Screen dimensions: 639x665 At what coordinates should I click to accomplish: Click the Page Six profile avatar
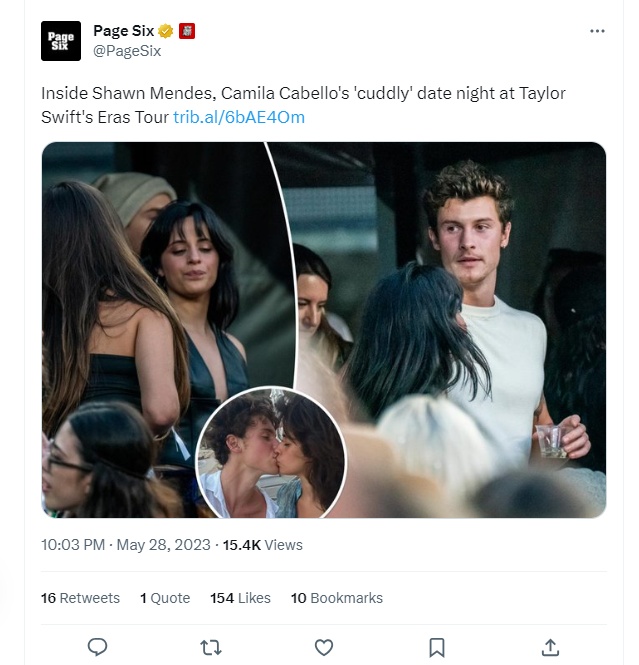coord(61,41)
